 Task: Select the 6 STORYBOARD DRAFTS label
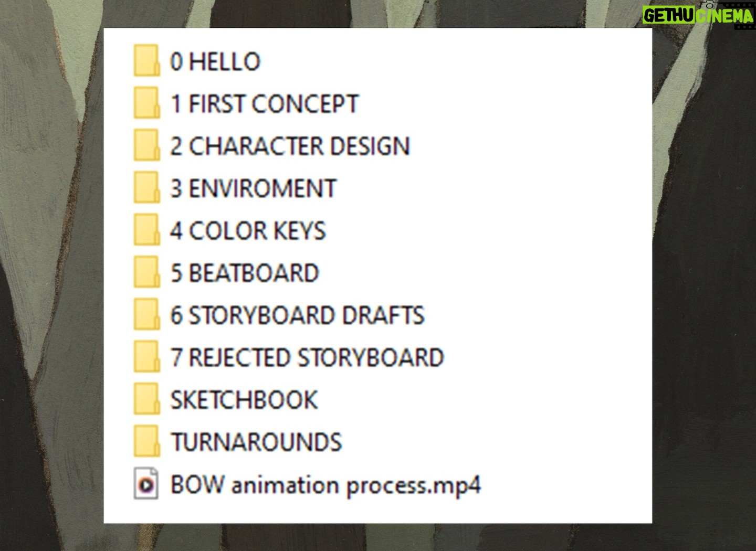pyautogui.click(x=298, y=315)
